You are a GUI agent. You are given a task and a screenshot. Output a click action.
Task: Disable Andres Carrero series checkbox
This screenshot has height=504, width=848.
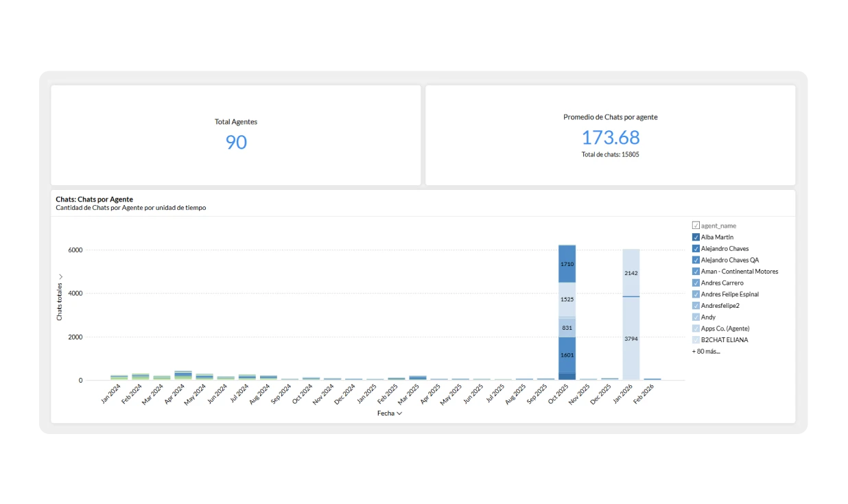(x=696, y=283)
